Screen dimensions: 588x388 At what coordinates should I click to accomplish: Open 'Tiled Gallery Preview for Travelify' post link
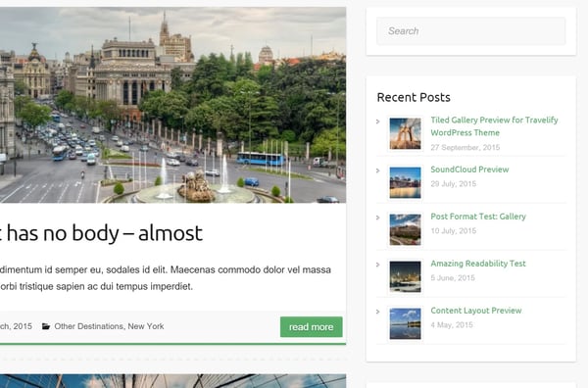click(x=494, y=126)
